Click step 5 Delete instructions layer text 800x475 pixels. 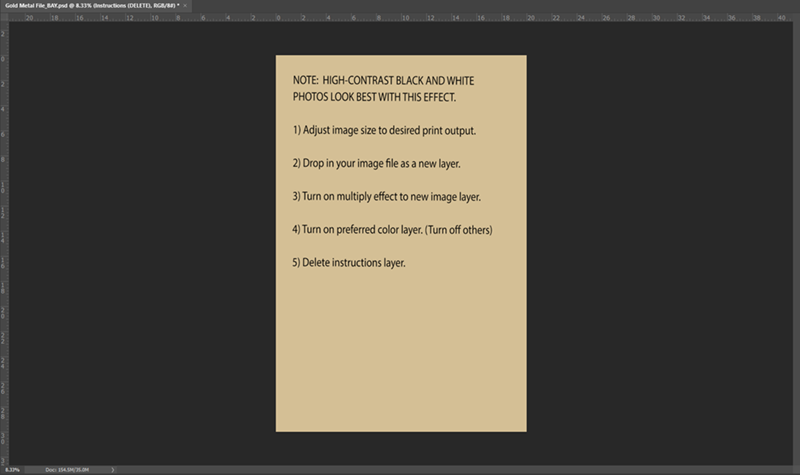coord(349,263)
